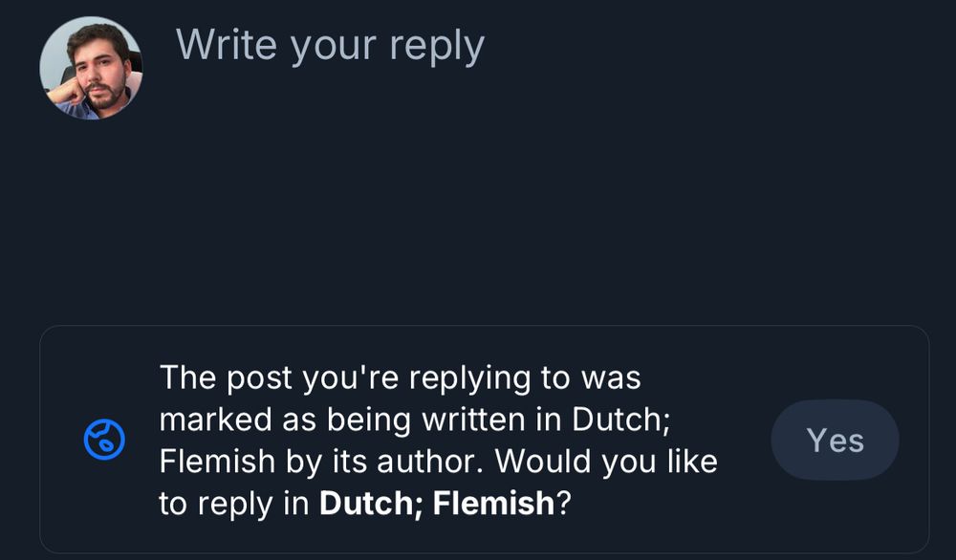The image size is (956, 560).
Task: Tap the globe icon in the language banner
Action: 104,440
